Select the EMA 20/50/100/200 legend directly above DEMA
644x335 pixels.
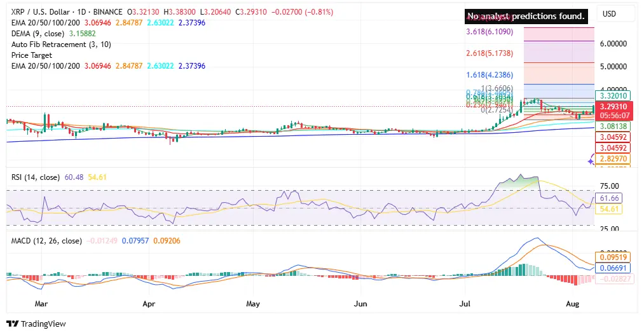coord(46,23)
